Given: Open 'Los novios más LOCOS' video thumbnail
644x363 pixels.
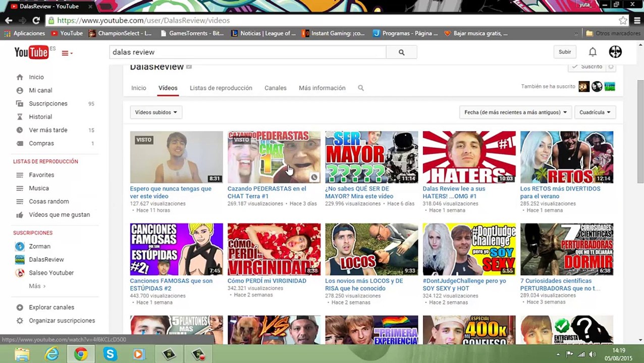Looking at the screenshot, I should click(371, 250).
